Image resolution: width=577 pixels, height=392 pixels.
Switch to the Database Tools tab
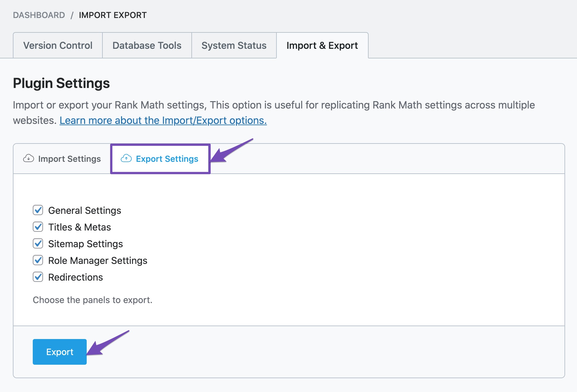tap(147, 45)
